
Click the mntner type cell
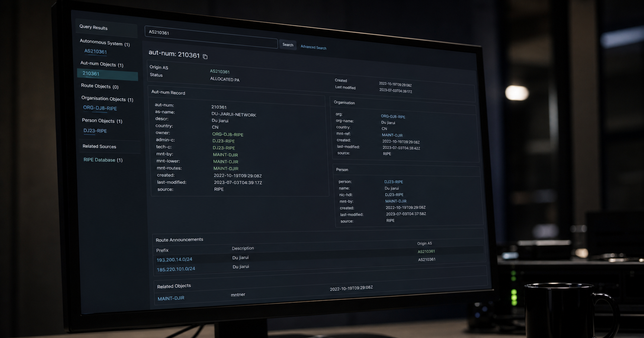pyautogui.click(x=238, y=295)
